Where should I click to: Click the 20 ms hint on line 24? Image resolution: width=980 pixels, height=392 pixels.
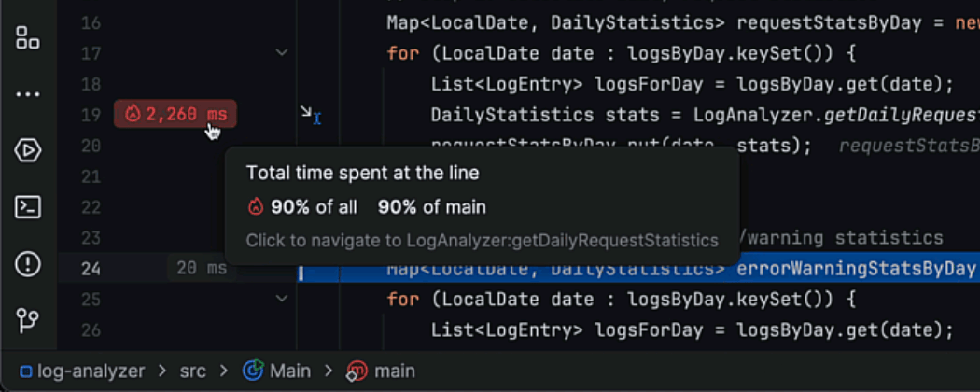click(202, 269)
